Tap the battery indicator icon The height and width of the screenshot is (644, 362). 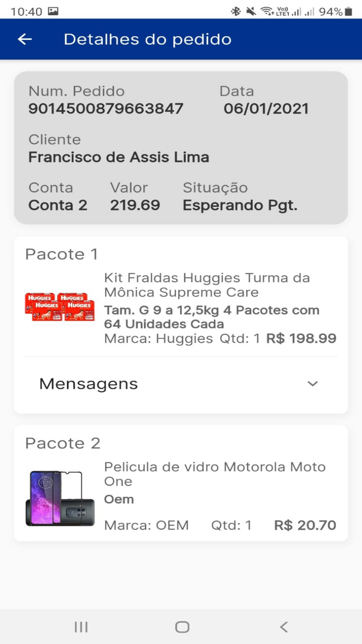348,11
